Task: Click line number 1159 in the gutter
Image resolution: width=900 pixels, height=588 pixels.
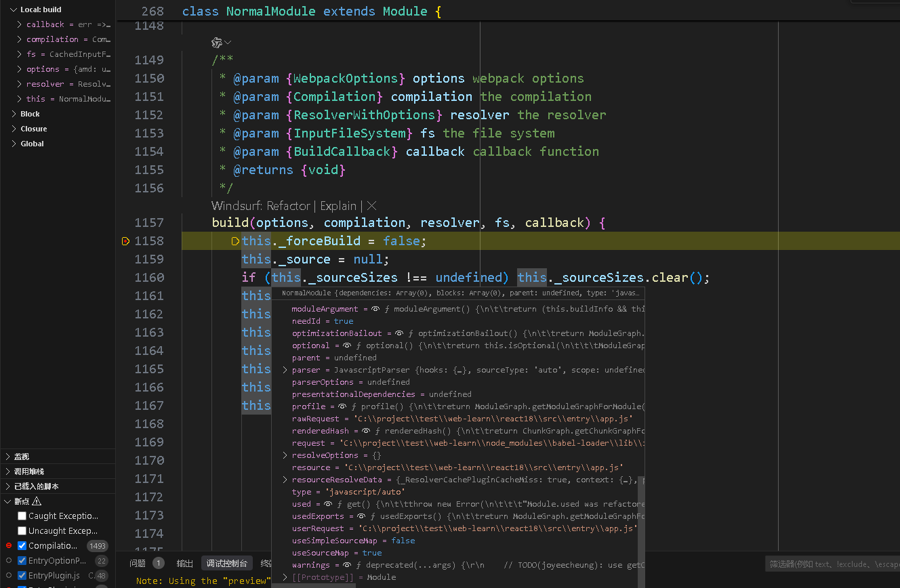Action: coord(149,259)
